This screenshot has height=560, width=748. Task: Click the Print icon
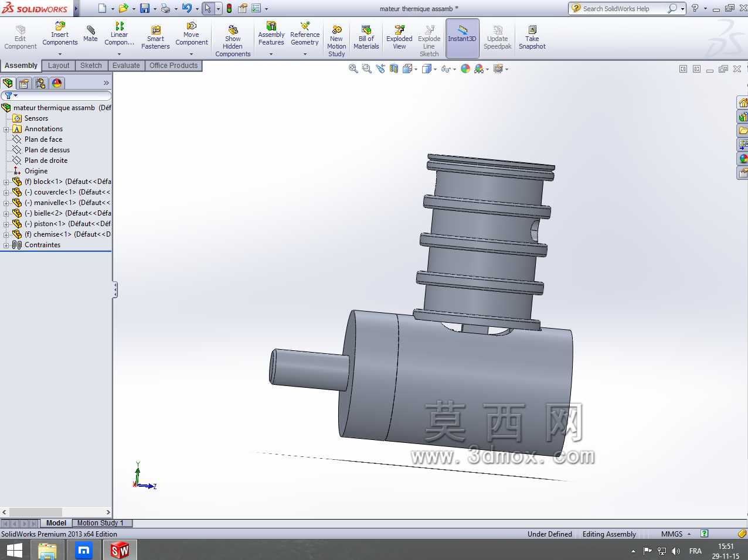pos(166,8)
